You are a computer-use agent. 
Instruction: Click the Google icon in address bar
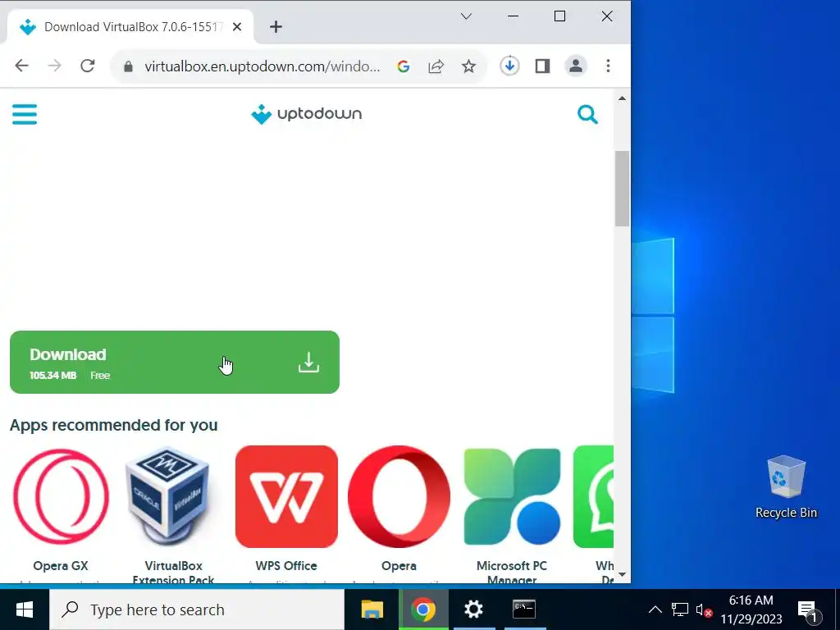(x=404, y=66)
